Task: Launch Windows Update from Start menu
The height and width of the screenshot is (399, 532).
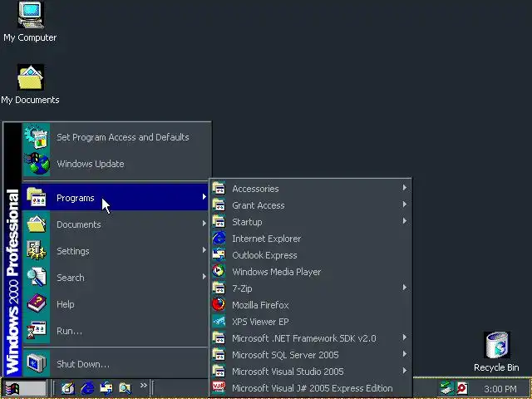Action: [116, 164]
